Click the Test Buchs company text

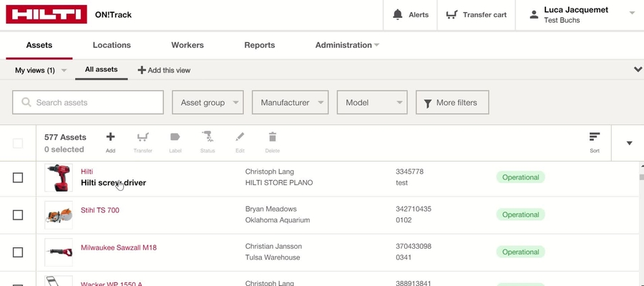(x=562, y=20)
